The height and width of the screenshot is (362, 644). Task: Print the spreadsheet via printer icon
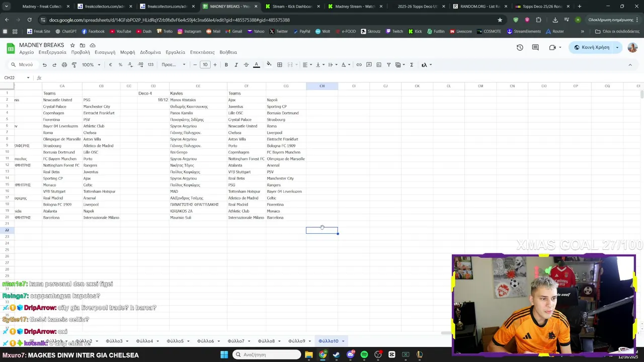pos(64,65)
